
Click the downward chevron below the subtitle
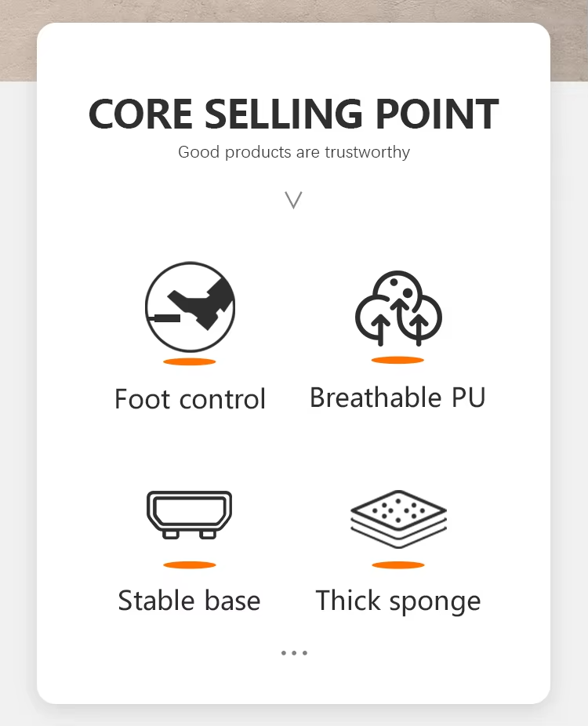[294, 201]
